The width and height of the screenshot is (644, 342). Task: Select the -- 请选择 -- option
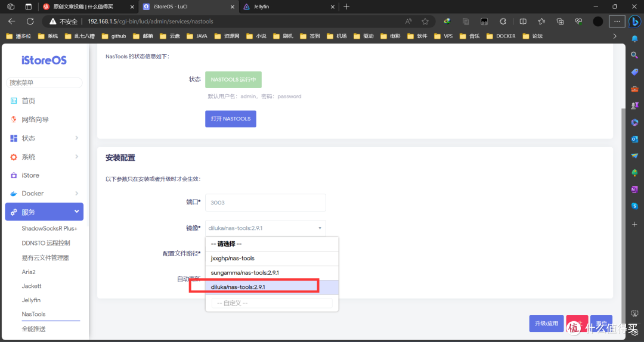[272, 244]
